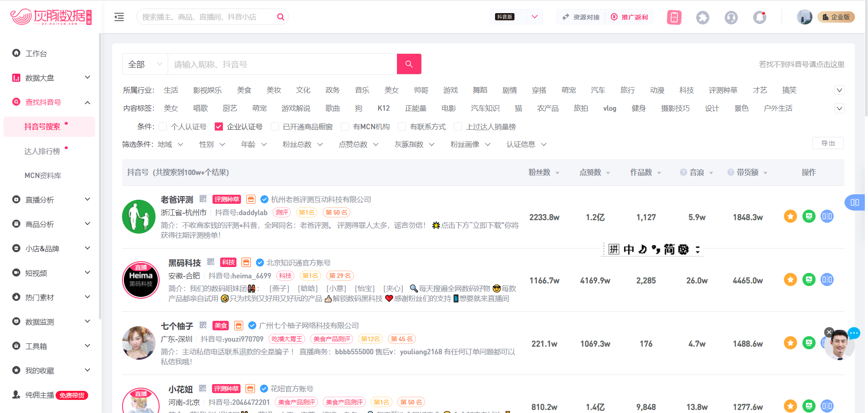Favorite 老爸评测 with the orange star icon
This screenshot has width=868, height=413.
(x=790, y=216)
